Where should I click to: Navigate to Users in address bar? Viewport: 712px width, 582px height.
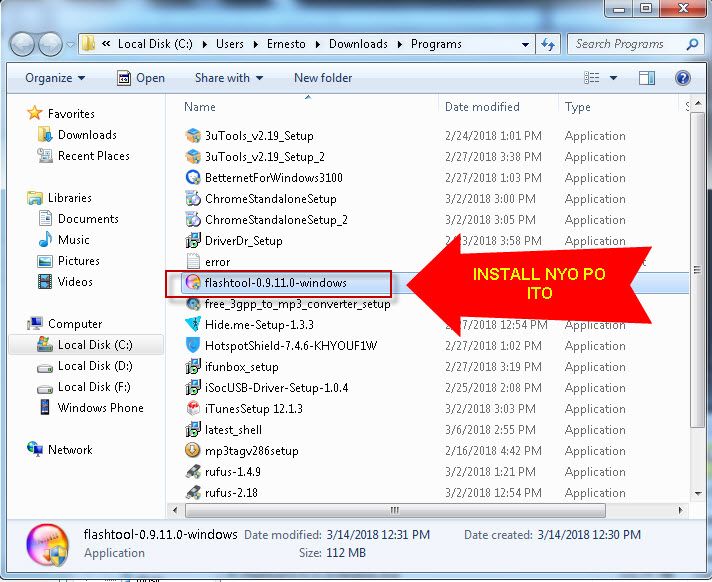pyautogui.click(x=230, y=44)
